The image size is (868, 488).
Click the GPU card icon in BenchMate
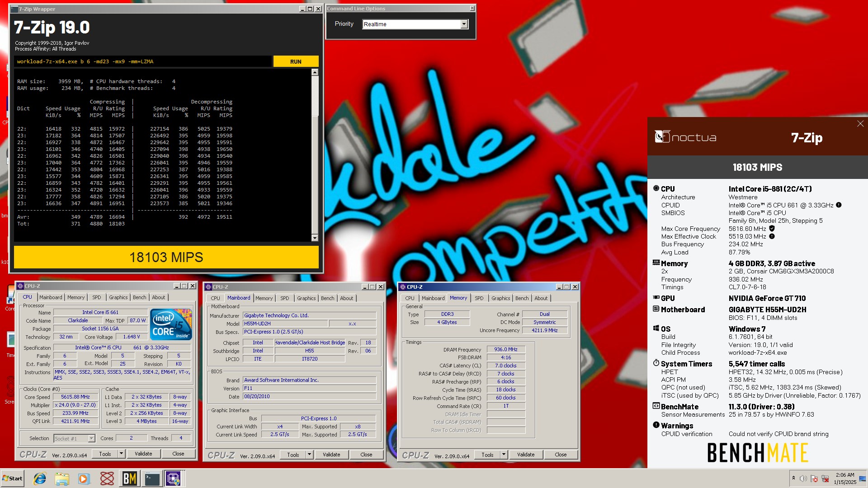click(x=656, y=298)
